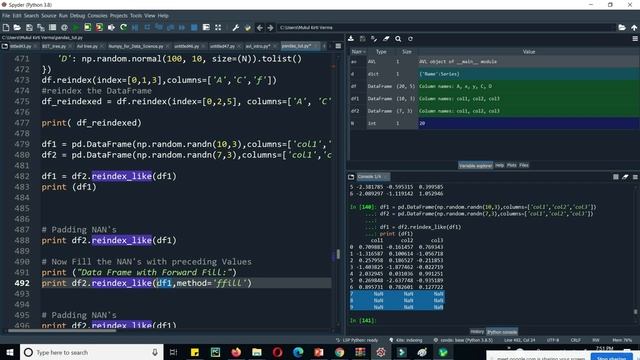The height and width of the screenshot is (360, 640).
Task: Click the Save all files icon
Action: click(x=41, y=27)
